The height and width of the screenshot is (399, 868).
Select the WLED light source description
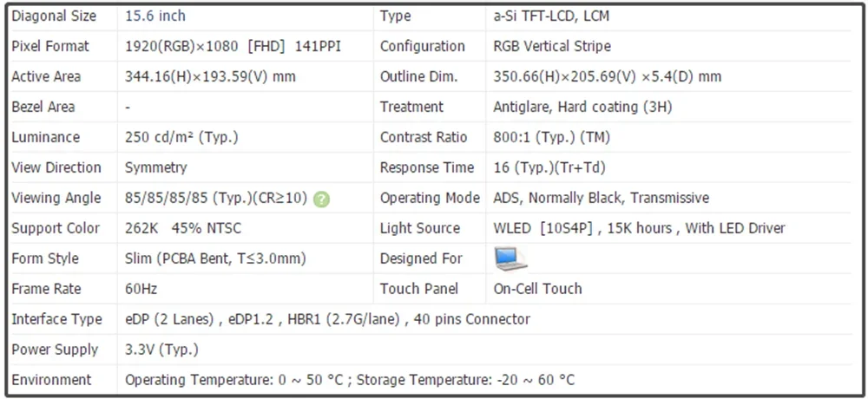[639, 228]
